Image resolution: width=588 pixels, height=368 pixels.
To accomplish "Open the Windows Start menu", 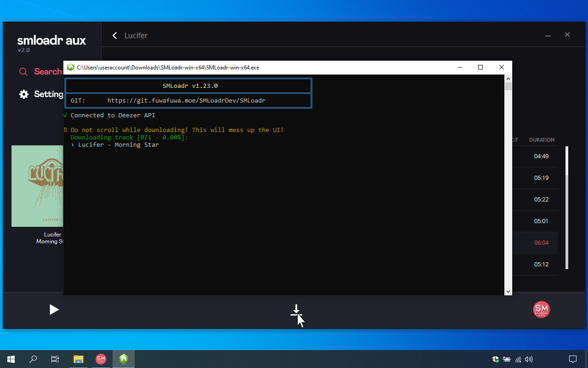I will tap(11, 359).
